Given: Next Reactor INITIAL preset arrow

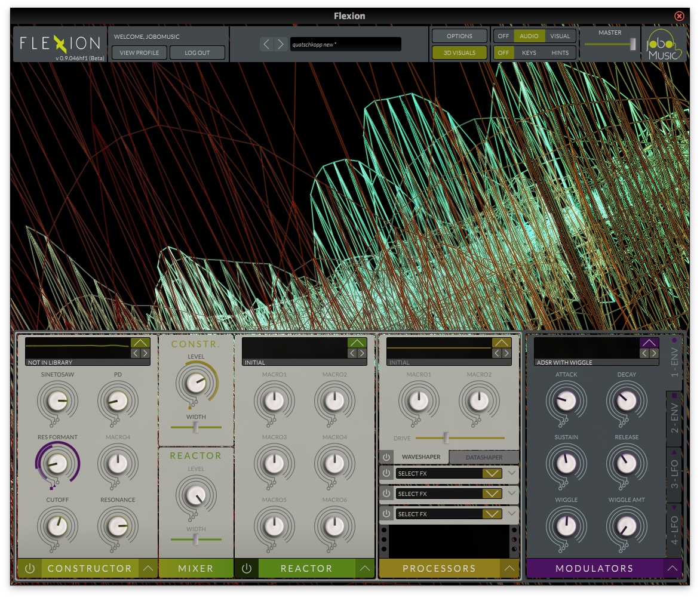Looking at the screenshot, I should tap(362, 353).
